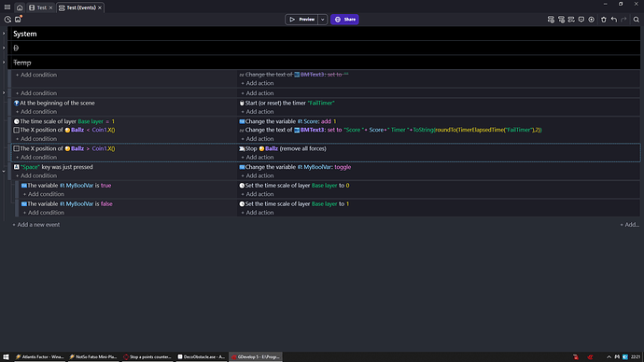This screenshot has height=362, width=644.
Task: Select 'At the beginning of the scene' condition
Action: 55,103
